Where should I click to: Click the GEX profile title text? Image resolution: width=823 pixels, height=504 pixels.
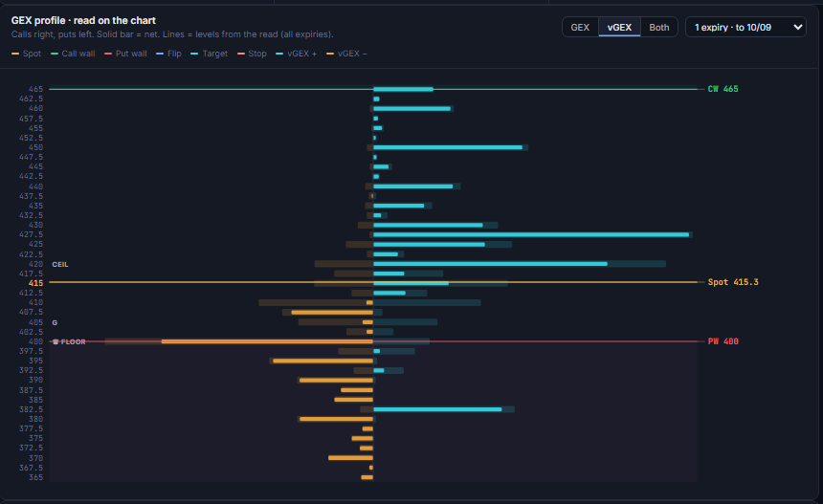tap(83, 20)
